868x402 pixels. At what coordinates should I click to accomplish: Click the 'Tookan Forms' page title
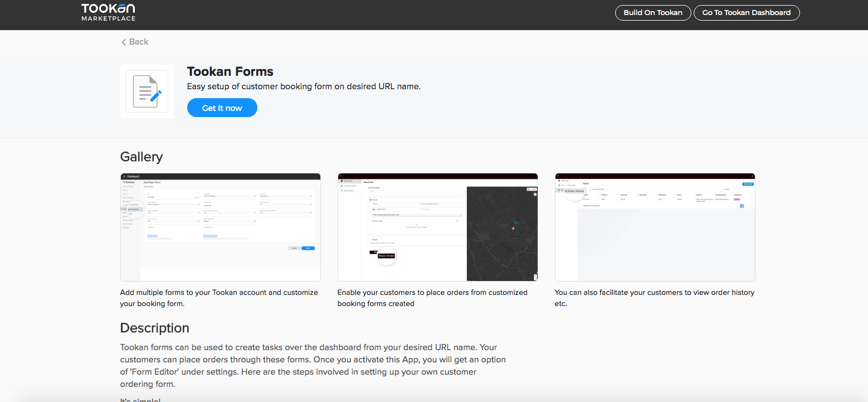tap(230, 71)
